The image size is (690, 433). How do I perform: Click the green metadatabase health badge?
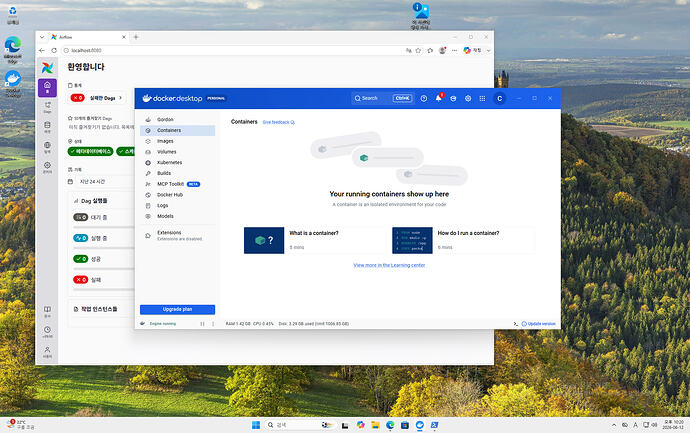coord(91,151)
